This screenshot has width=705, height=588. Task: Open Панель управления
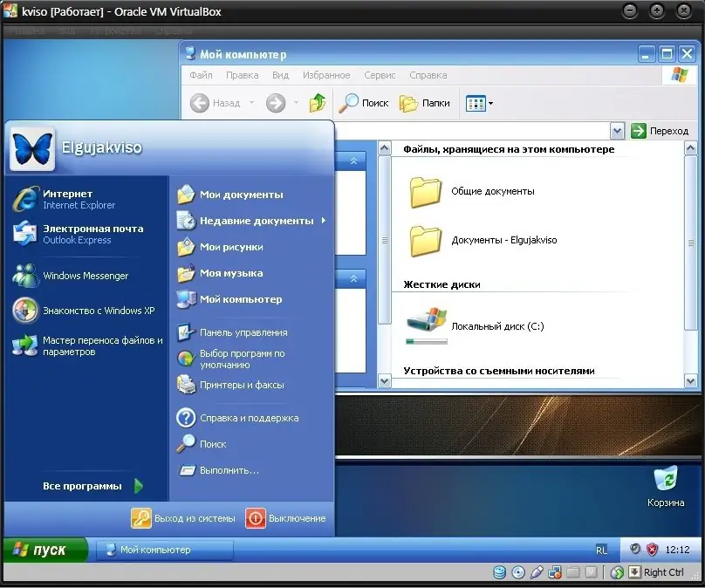pos(232,332)
